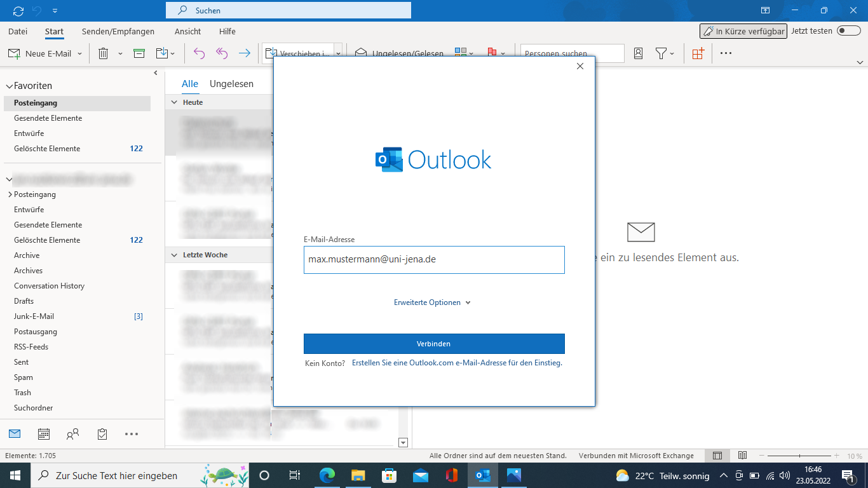Click the Suchen search box in title bar
868x488 pixels.
pyautogui.click(x=288, y=11)
